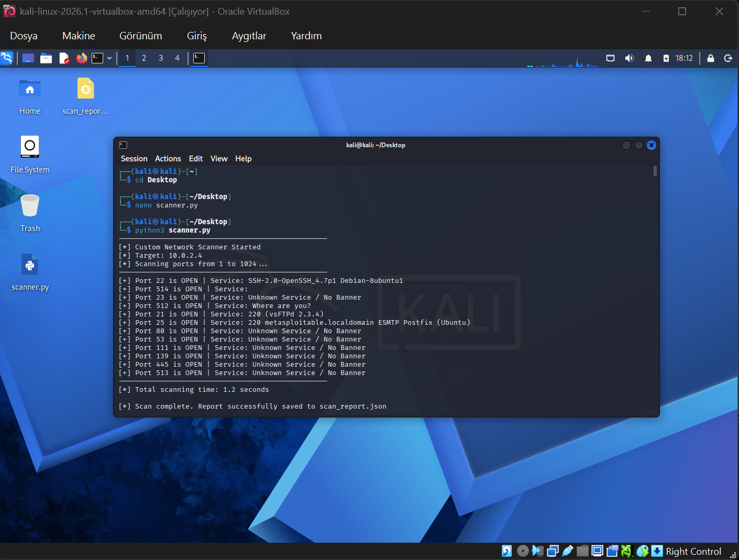This screenshot has height=560, width=739.
Task: Open the 18:12 clock
Action: pyautogui.click(x=684, y=58)
